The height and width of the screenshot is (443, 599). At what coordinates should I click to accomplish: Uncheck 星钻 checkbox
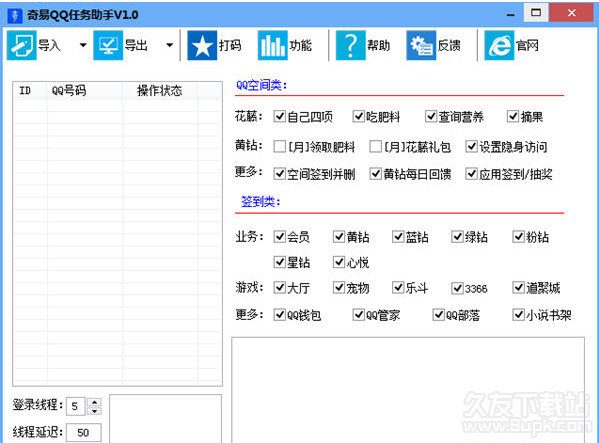(x=280, y=262)
